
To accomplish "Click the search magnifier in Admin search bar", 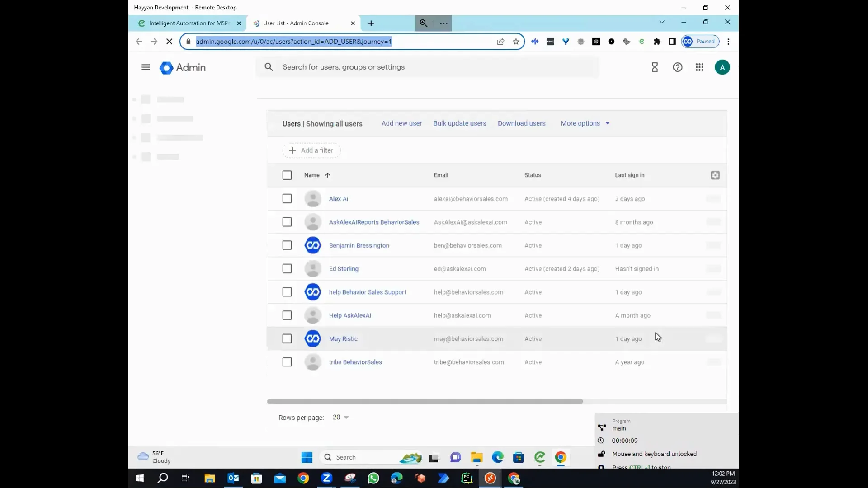I will click(x=269, y=67).
